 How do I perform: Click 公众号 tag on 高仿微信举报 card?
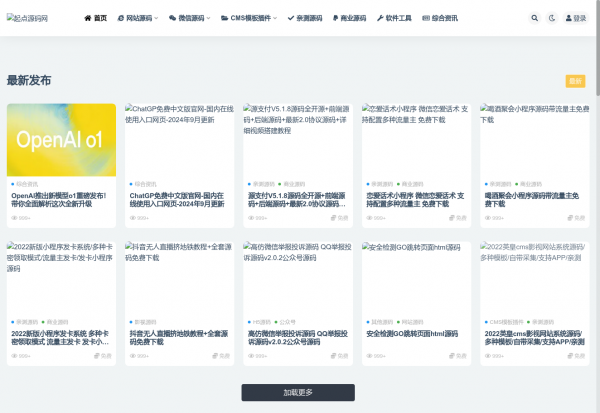coord(285,322)
